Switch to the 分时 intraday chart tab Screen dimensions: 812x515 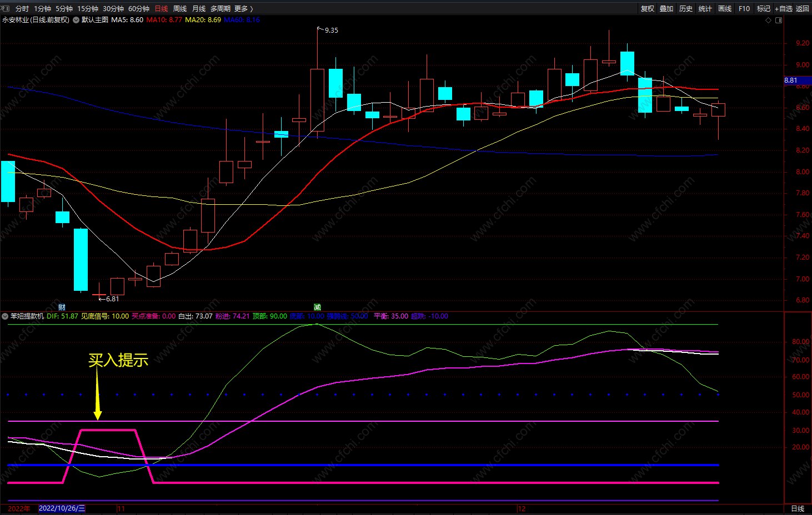click(x=22, y=9)
